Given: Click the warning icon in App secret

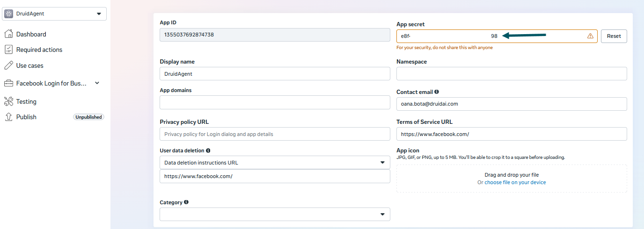Looking at the screenshot, I should click(590, 36).
